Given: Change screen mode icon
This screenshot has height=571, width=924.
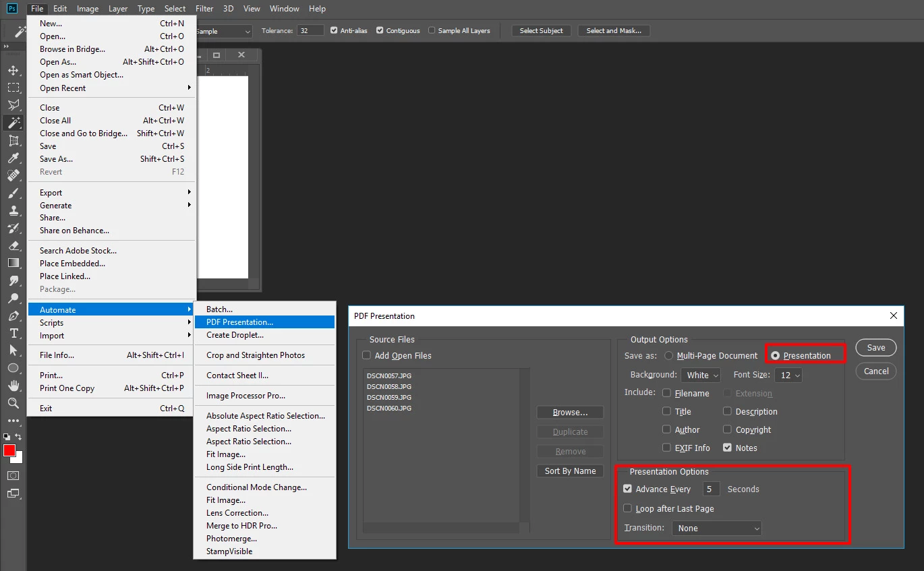Looking at the screenshot, I should 13,493.
